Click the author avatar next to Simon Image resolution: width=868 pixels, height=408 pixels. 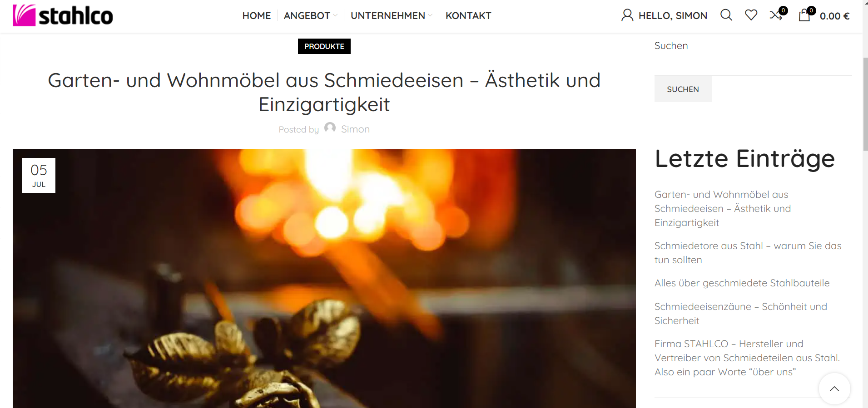coord(330,128)
